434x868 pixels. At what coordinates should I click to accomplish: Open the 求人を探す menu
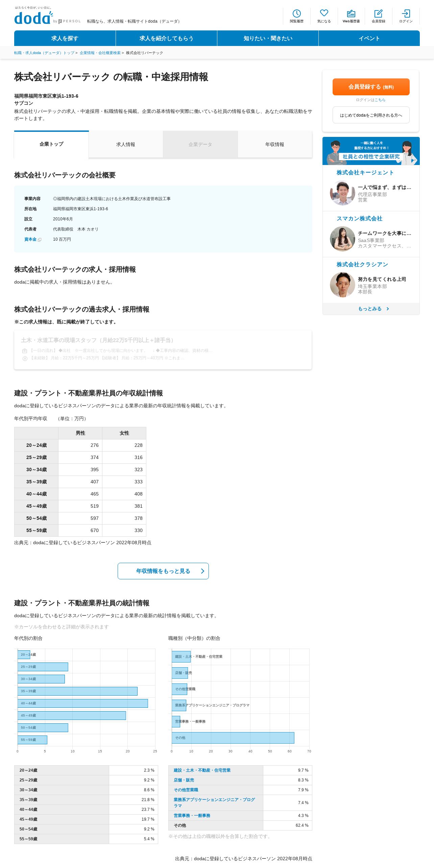pyautogui.click(x=65, y=38)
